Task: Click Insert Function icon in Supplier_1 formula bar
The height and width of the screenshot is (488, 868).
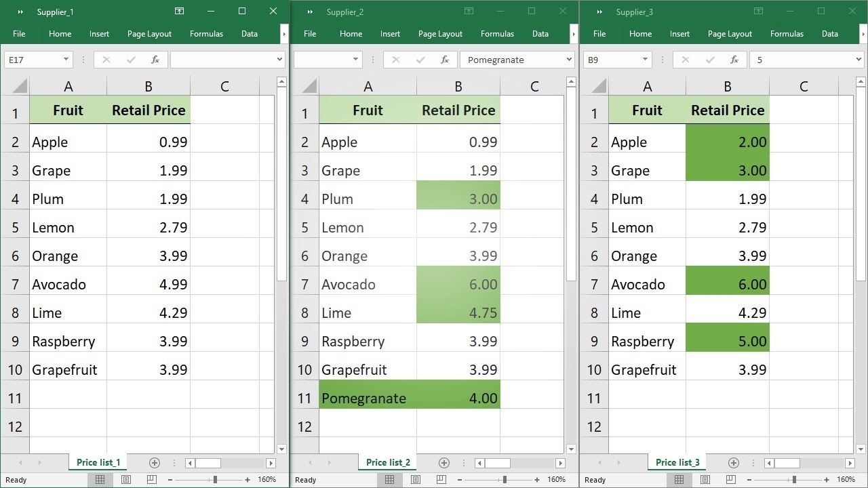Action: (155, 60)
